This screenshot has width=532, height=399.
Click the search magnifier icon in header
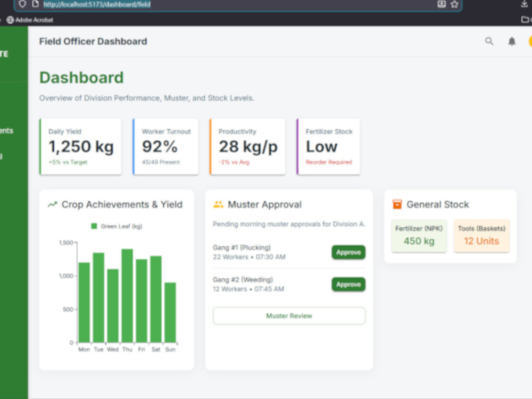coord(489,41)
